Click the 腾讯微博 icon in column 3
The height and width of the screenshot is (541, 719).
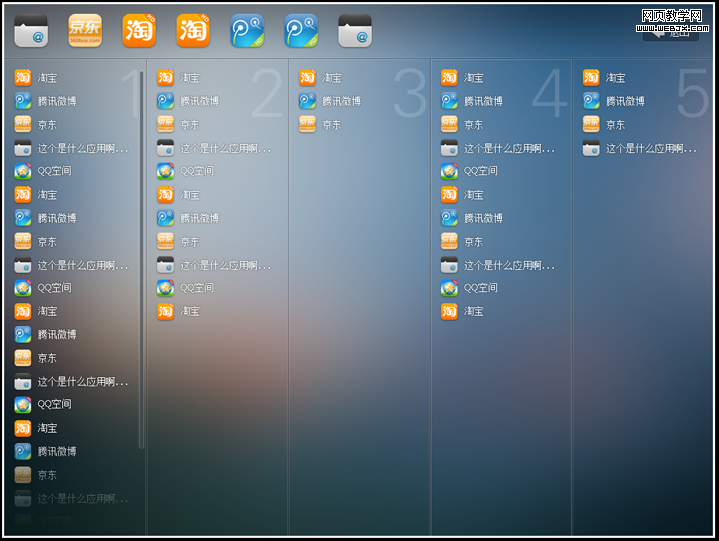(x=307, y=101)
